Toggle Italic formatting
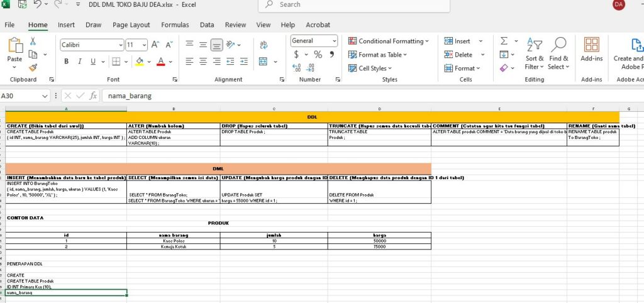644x303 pixels. [80, 62]
